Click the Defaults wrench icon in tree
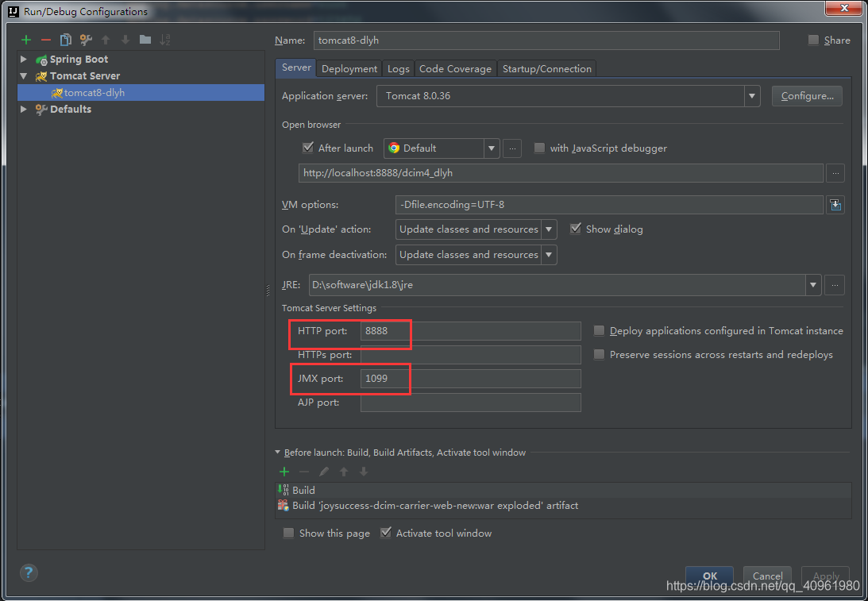The image size is (868, 601). tap(41, 110)
